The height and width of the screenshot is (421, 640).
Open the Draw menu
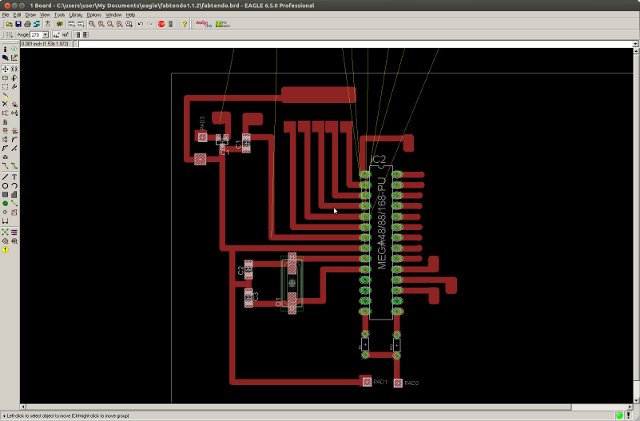coord(31,15)
